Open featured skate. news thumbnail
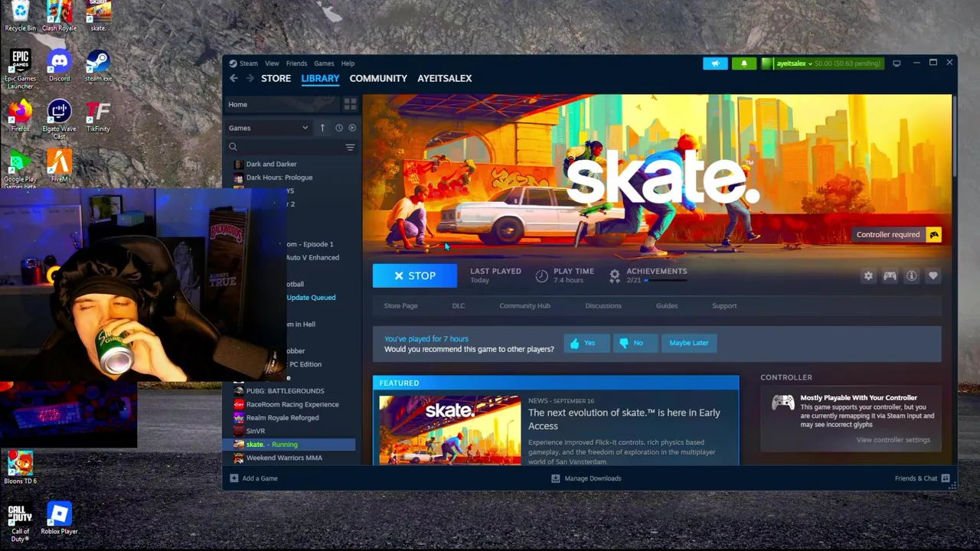 (x=450, y=430)
